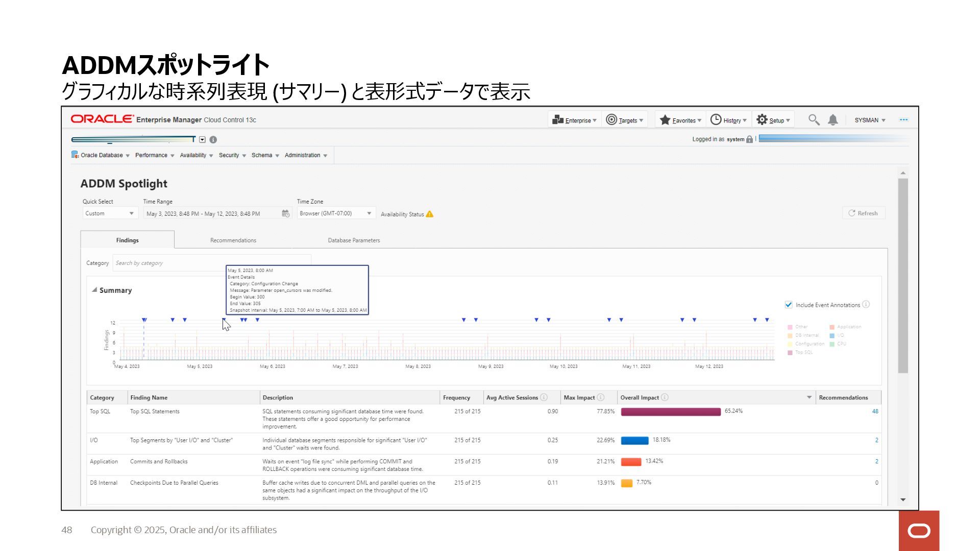Viewport: 980px width, 551px height.
Task: Open the Performance menu
Action: click(155, 155)
